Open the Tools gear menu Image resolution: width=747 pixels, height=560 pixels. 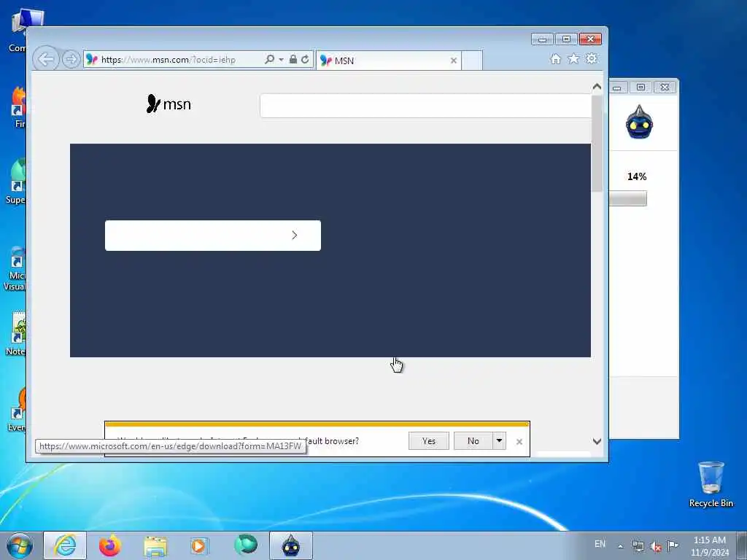591,58
